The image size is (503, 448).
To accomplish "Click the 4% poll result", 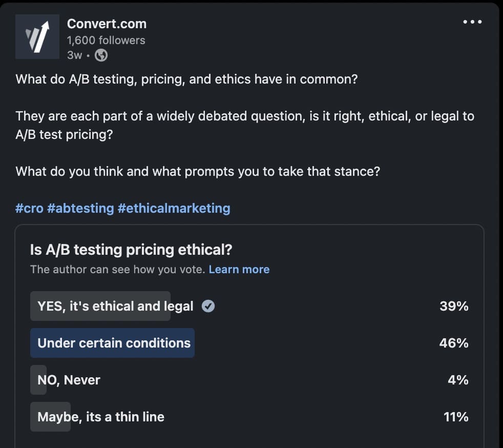I will [x=457, y=380].
